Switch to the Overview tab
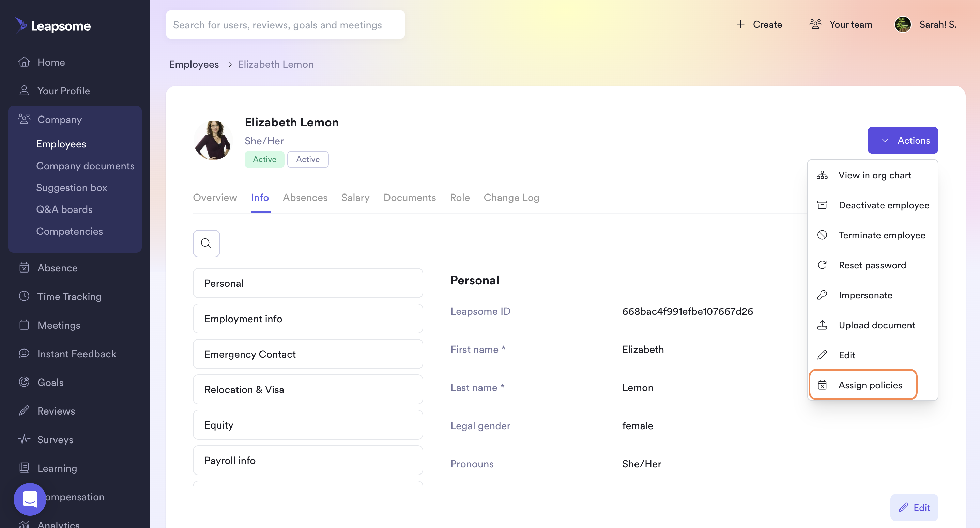Screen dimensions: 980x528 point(215,198)
